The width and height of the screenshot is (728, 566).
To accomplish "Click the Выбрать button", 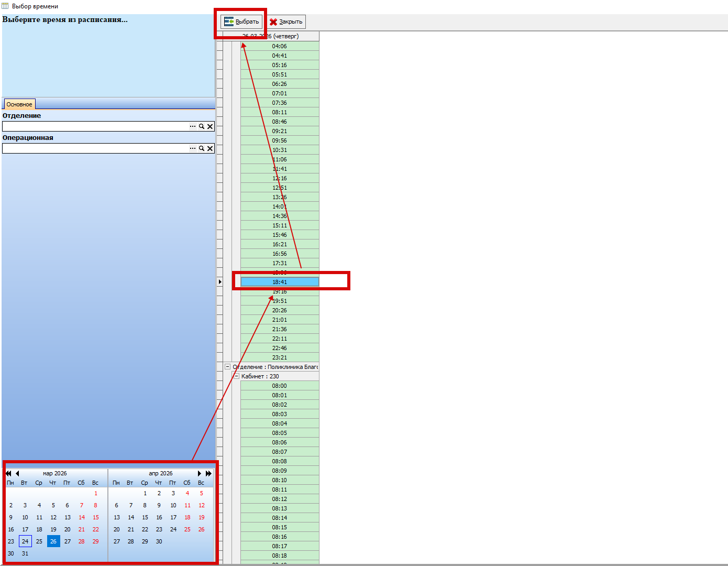I will [x=241, y=21].
